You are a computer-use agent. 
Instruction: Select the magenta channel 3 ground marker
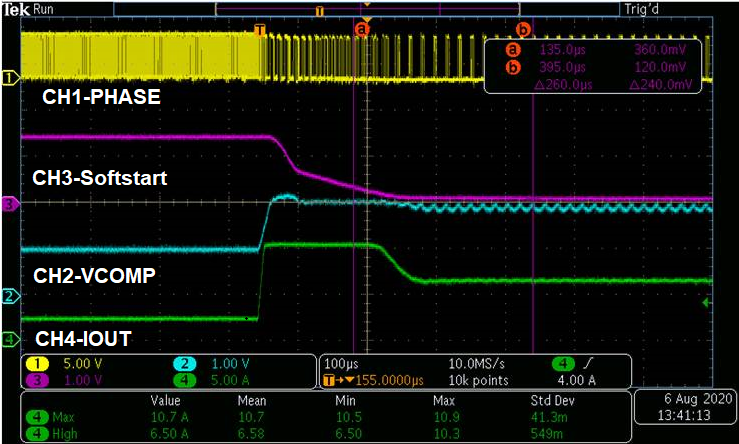click(x=9, y=204)
